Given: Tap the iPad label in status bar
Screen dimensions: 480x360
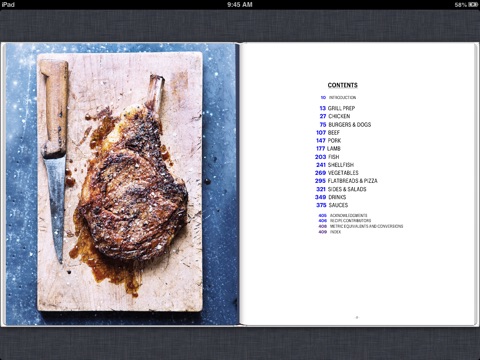Looking at the screenshot, I should coord(8,5).
